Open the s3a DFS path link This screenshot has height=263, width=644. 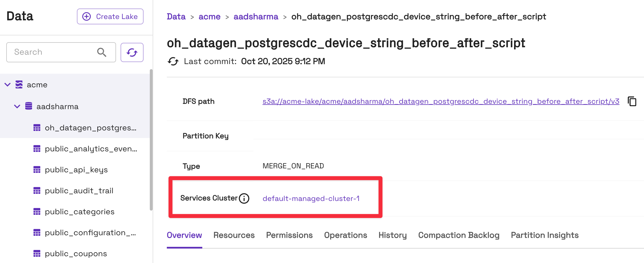tap(441, 101)
